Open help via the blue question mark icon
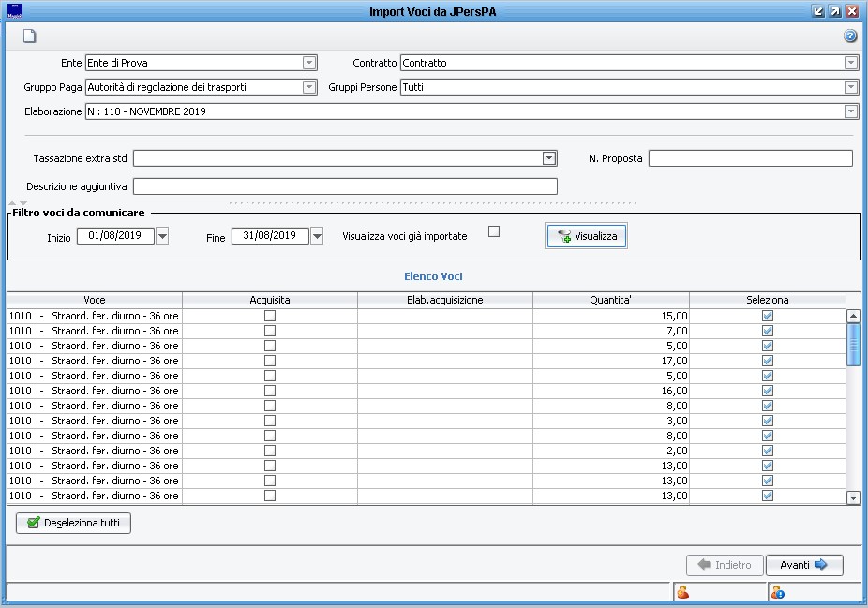Screen dimensions: 868x608 coord(850,37)
